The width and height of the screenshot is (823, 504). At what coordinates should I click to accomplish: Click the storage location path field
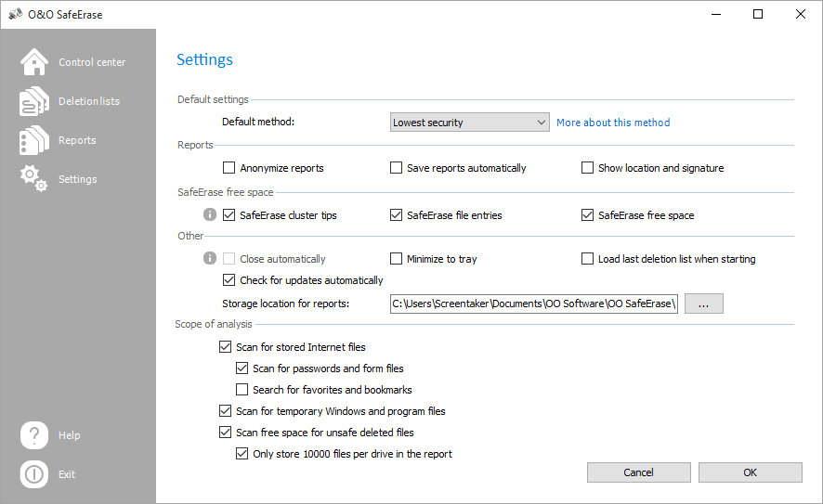[534, 304]
